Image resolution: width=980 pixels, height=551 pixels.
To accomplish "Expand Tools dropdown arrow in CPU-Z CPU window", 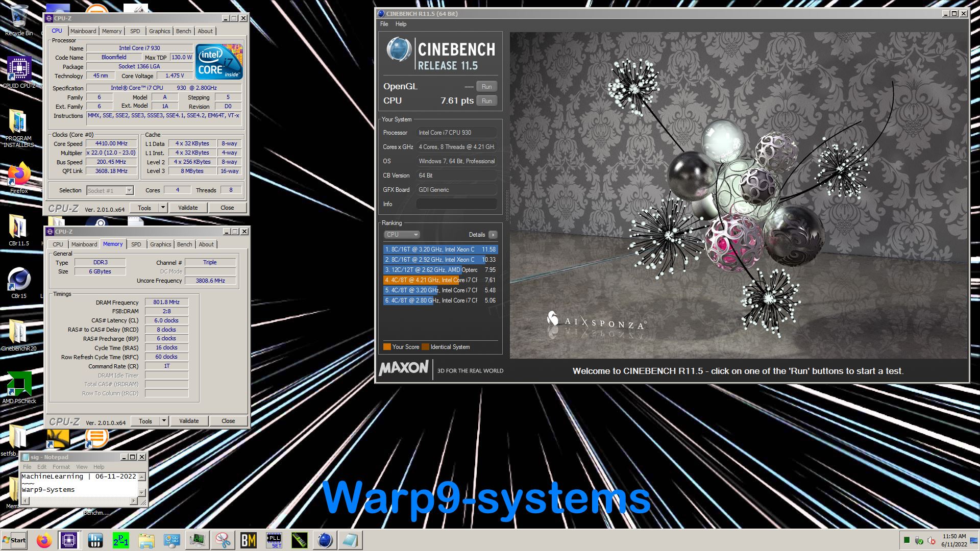I will (x=163, y=208).
